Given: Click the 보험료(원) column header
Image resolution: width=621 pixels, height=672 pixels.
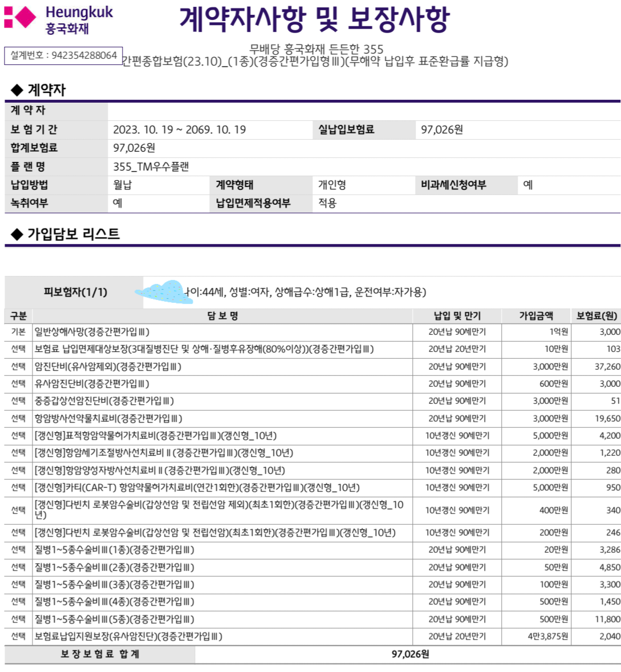Looking at the screenshot, I should click(596, 316).
